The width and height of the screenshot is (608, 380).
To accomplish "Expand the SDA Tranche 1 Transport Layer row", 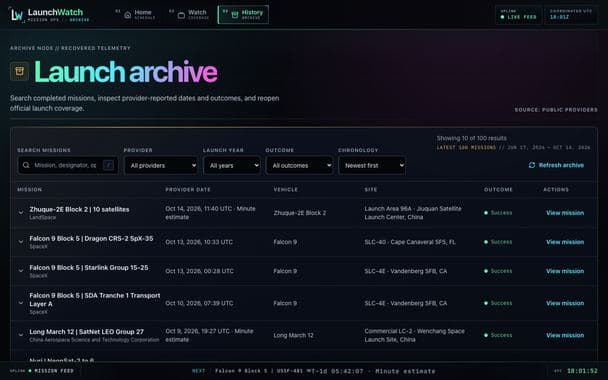I will (x=21, y=303).
